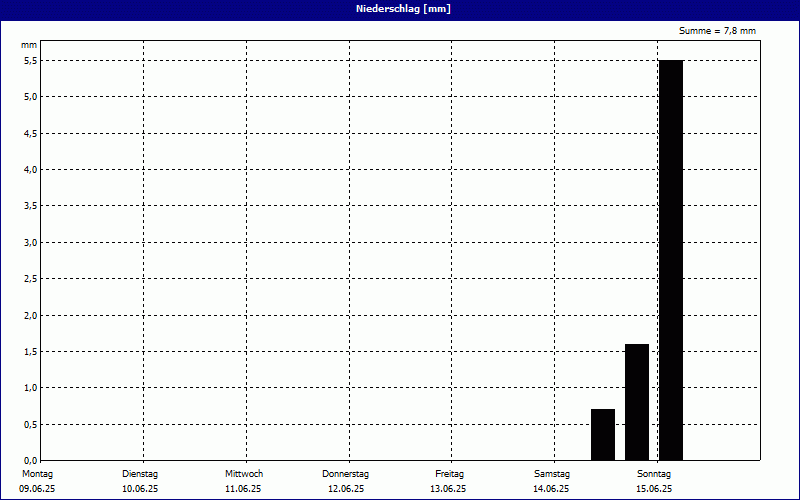The width and height of the screenshot is (800, 500).
Task: Click the 3,0 y-axis value
Action: point(31,242)
